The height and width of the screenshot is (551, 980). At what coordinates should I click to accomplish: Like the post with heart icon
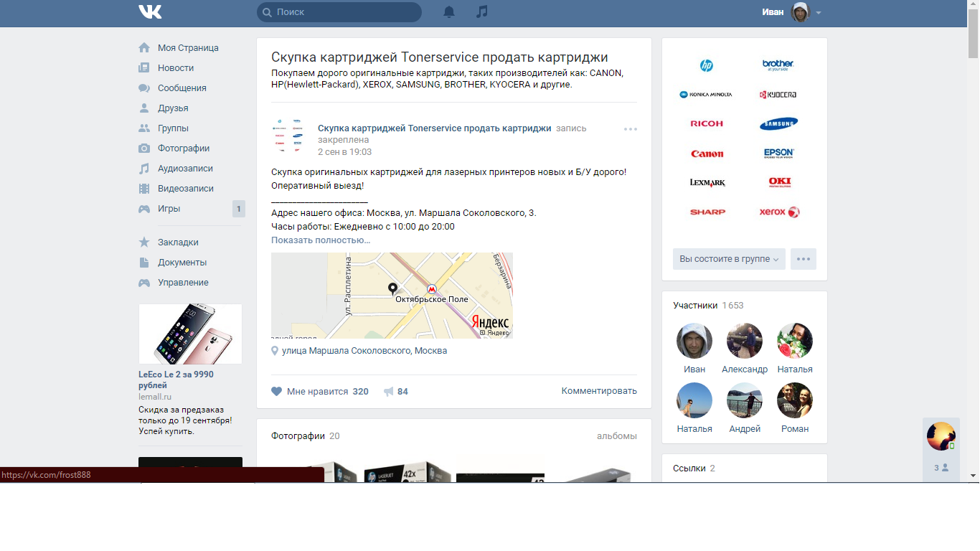[x=276, y=392]
